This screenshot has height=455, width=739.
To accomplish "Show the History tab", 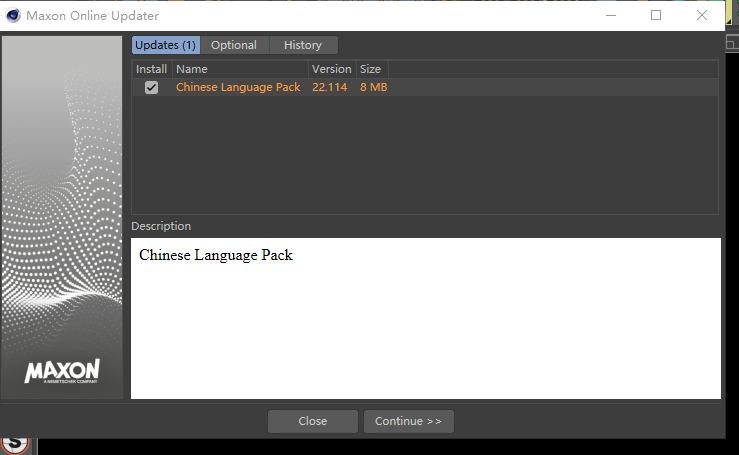I will (x=303, y=45).
